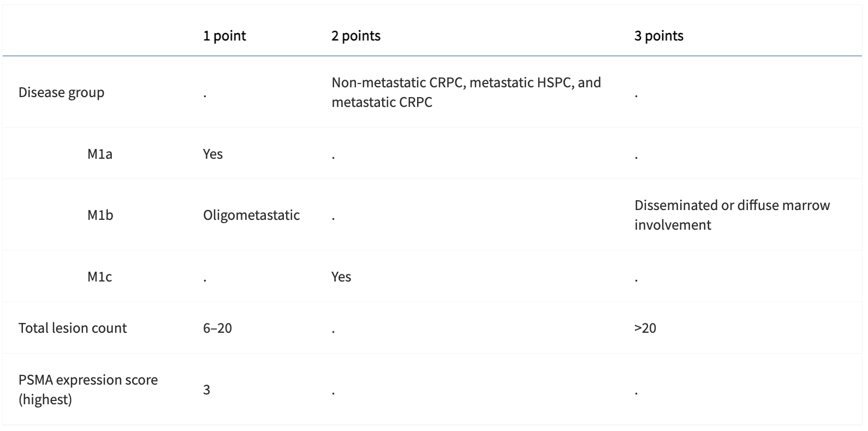Click the "3 points" column header
This screenshot has height=431, width=868.
click(x=658, y=36)
